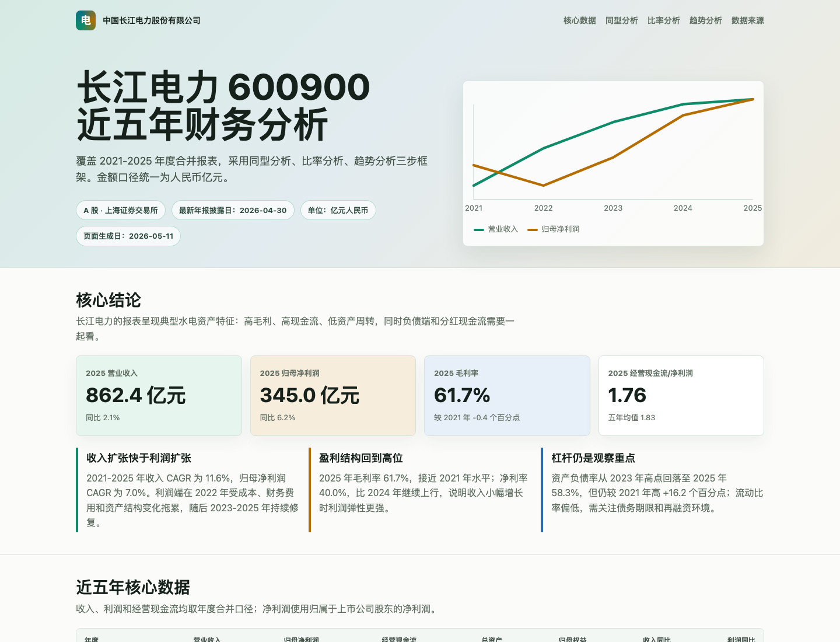Click the A 股 · 上海证券交易所 pill
This screenshot has width=840, height=642.
(121, 210)
